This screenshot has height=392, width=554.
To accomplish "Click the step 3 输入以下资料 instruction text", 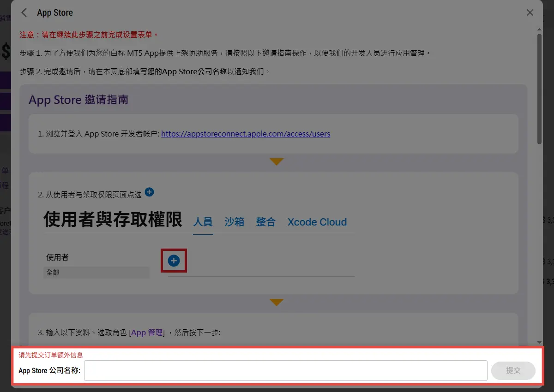I will [x=129, y=332].
